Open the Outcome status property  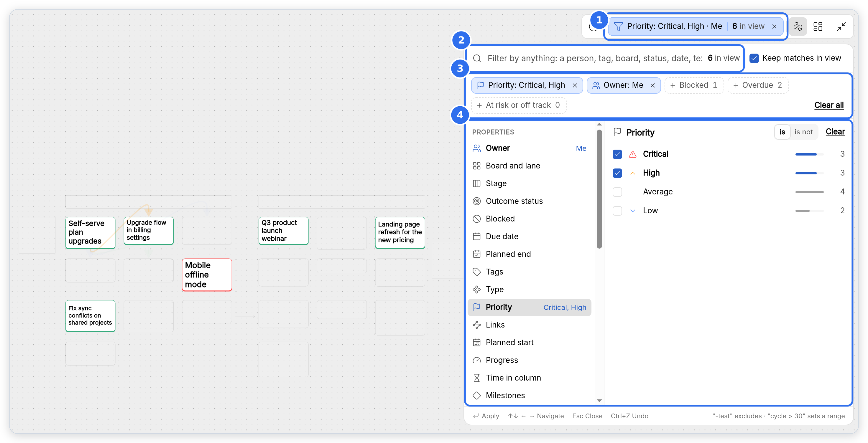point(529,201)
